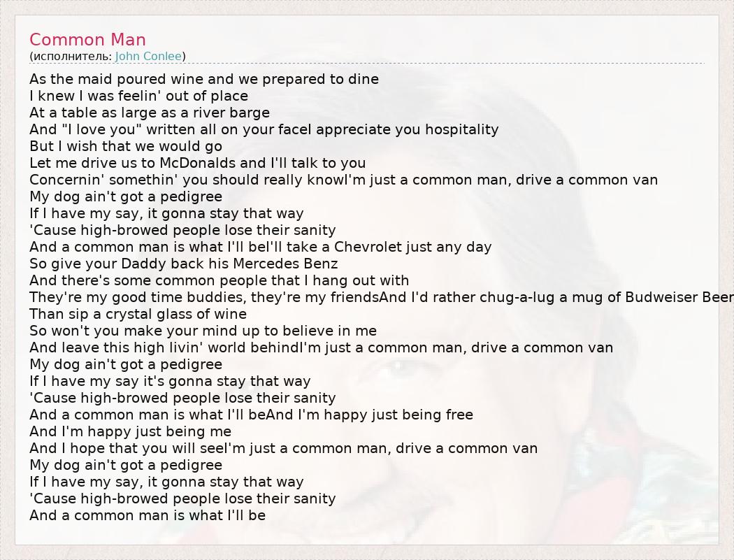Viewport: 734px width, 560px height.
Task: Click "And I'm happy just being me"
Action: pyautogui.click(x=130, y=431)
